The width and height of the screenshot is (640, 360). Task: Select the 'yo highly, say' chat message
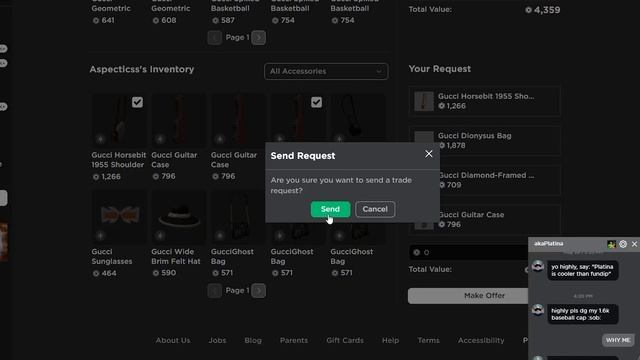tap(582, 270)
